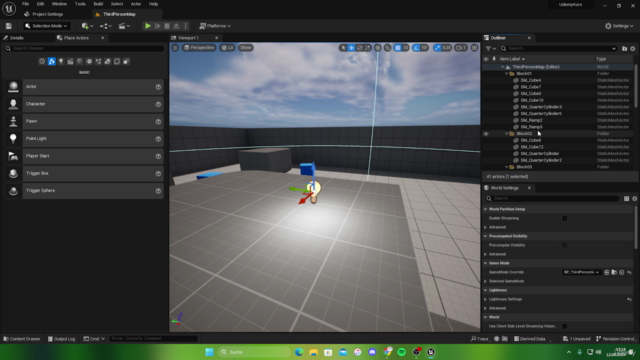
Task: Select the Cinematic category icon in Place Actors
Action: pos(70,61)
